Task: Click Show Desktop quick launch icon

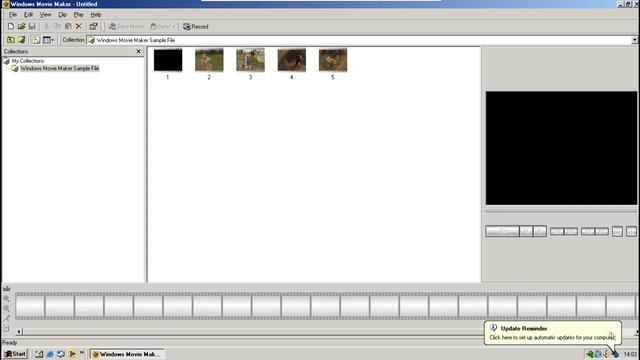Action: coord(39,354)
